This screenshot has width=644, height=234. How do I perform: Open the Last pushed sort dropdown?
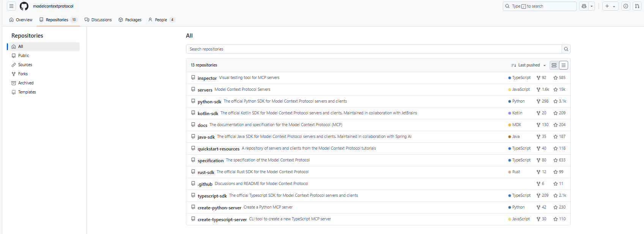(x=529, y=65)
